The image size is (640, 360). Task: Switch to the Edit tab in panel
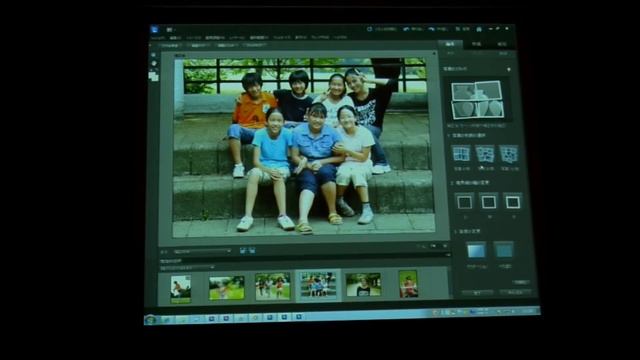[450, 44]
